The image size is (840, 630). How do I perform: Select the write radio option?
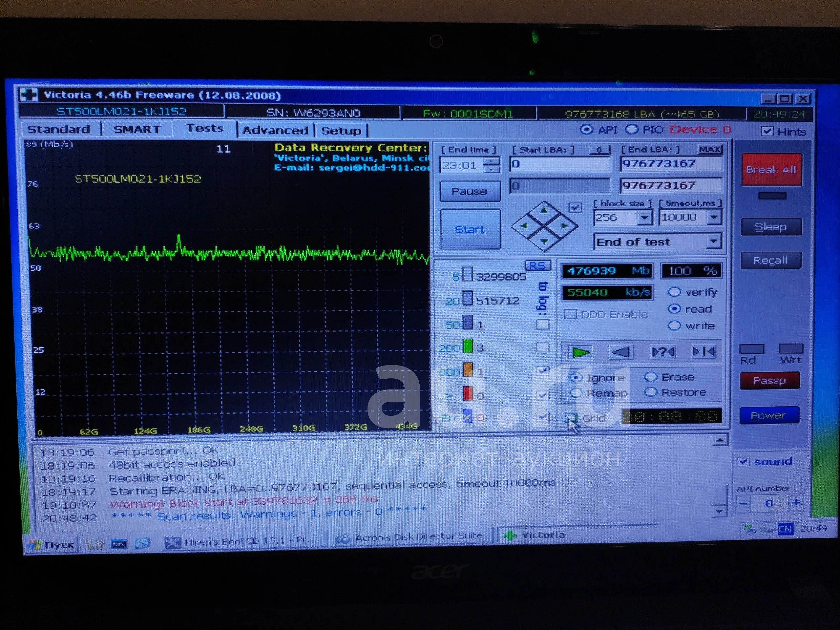pyautogui.click(x=674, y=325)
